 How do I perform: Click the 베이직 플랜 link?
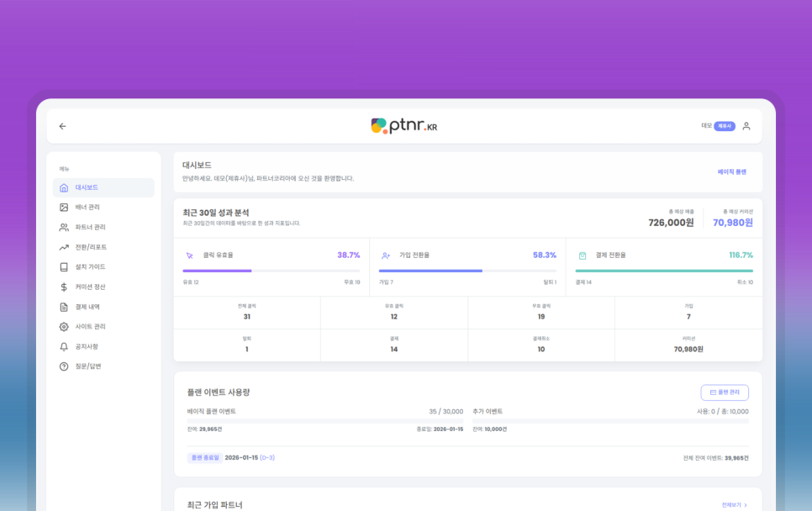point(732,172)
